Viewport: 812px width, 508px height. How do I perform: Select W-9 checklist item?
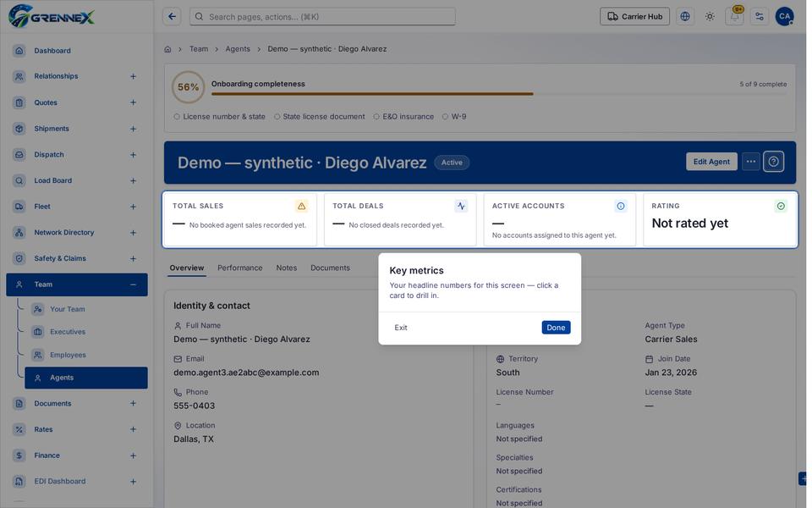click(454, 117)
